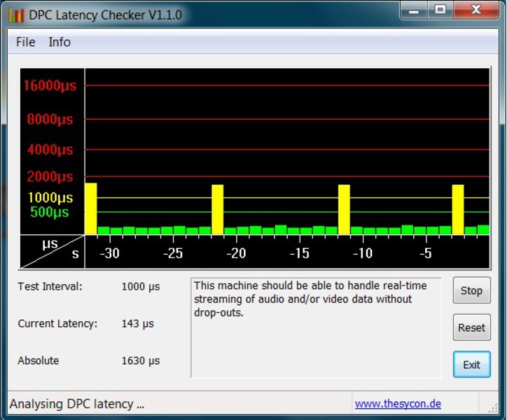Viewport: 507px width, 420px height.
Task: Click the yellow latency spike near -12 seconds
Action: [344, 209]
